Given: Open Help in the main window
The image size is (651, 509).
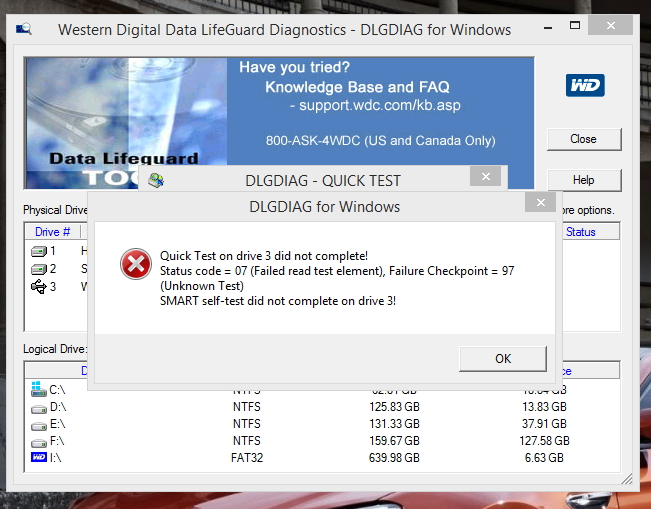Looking at the screenshot, I should tap(584, 180).
